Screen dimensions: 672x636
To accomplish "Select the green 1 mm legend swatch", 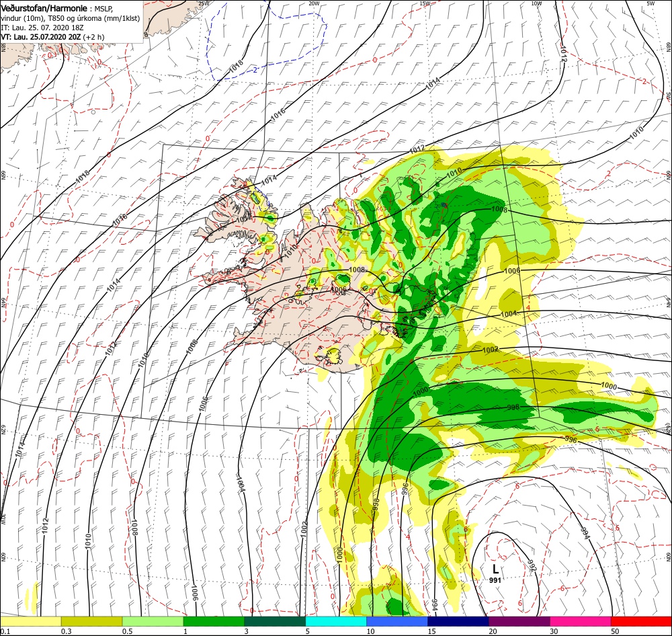I will (214, 621).
